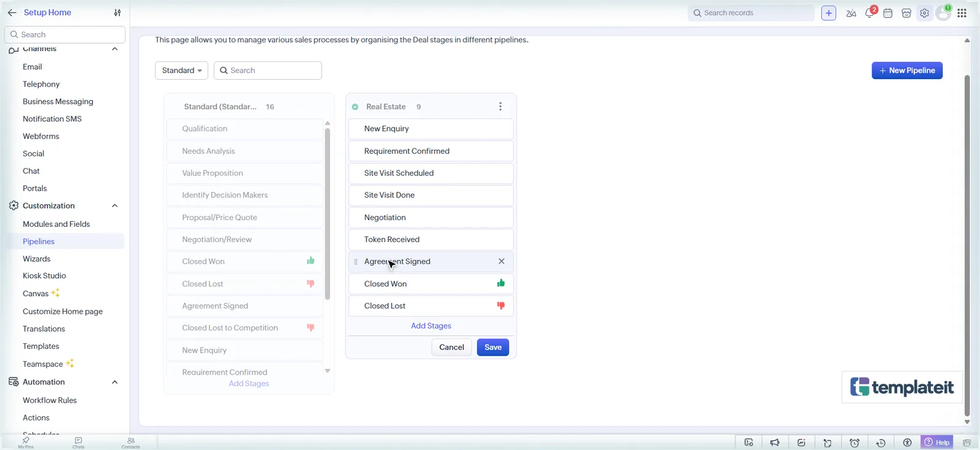Click the New Pipeline button
Viewport: 980px width, 450px height.
[907, 71]
